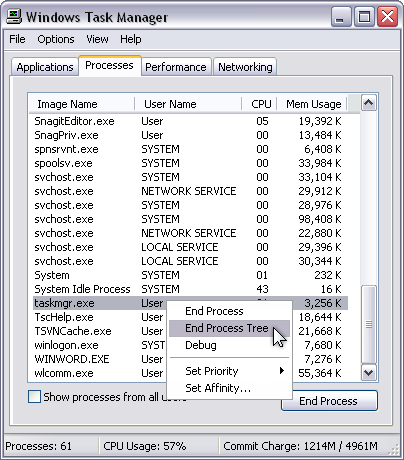The width and height of the screenshot is (404, 460).
Task: Select the taskmgr.exe process row
Action: (100, 303)
